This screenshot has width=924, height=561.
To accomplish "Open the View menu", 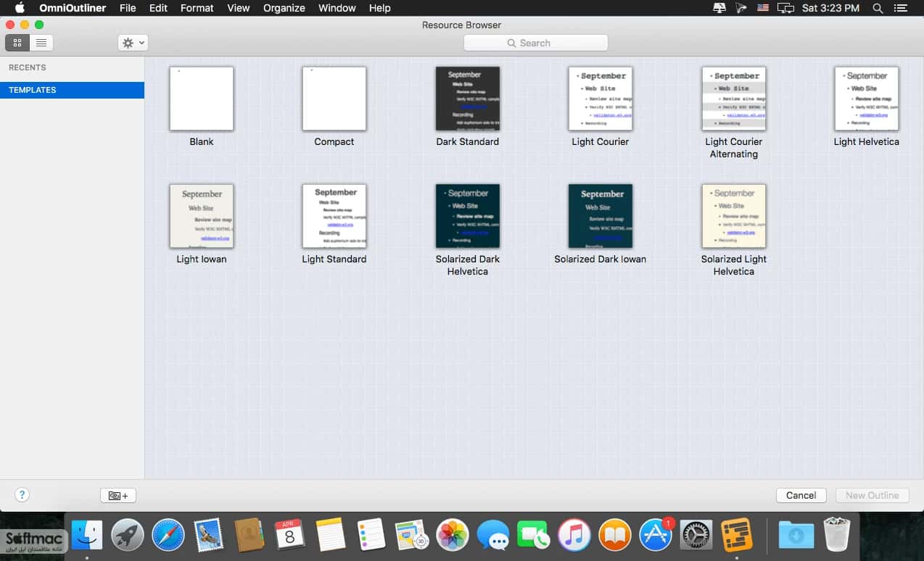I will point(238,8).
